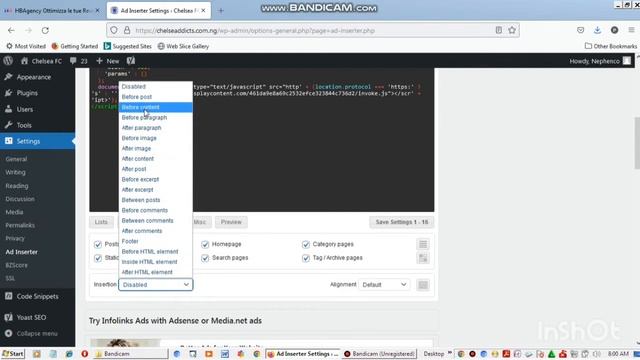
Task: Bookmark this page with the star icon
Action: click(x=512, y=30)
